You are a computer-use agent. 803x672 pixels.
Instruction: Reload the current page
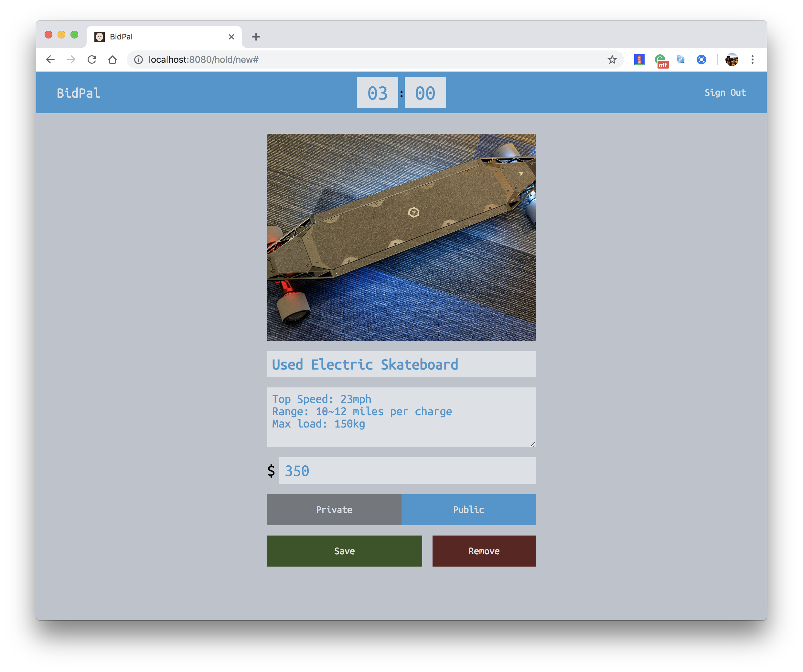coord(92,59)
